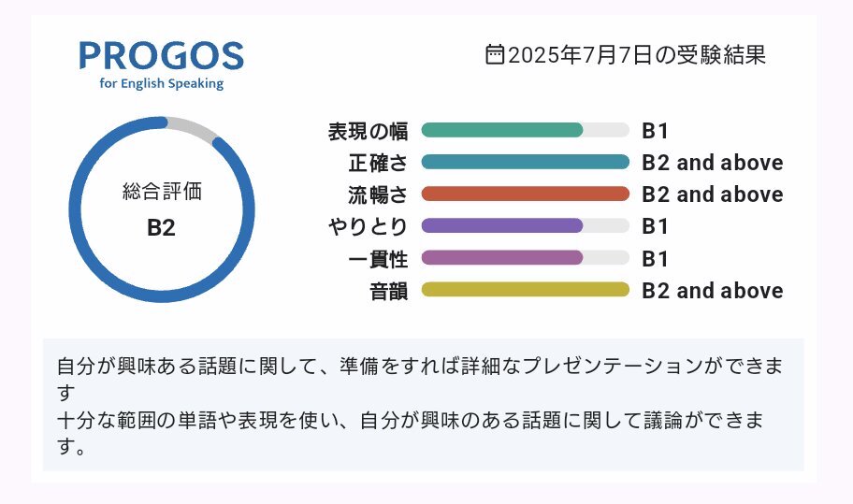Click the mauve 一貫性 progress bar
This screenshot has height=504, width=853.
[x=526, y=258]
